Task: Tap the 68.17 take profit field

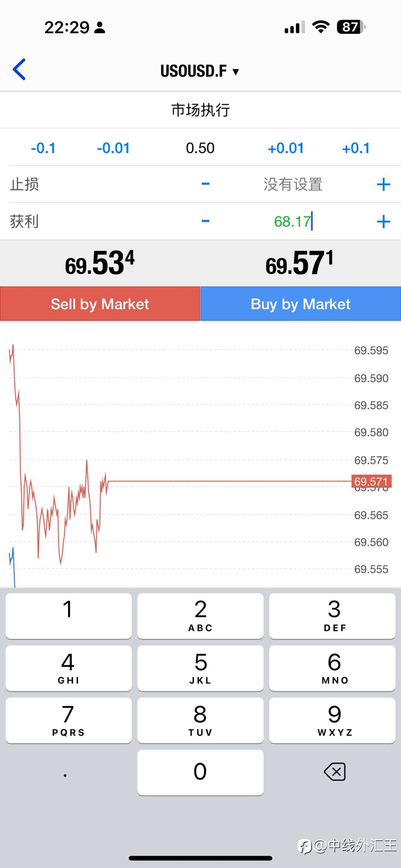Action: [x=292, y=222]
